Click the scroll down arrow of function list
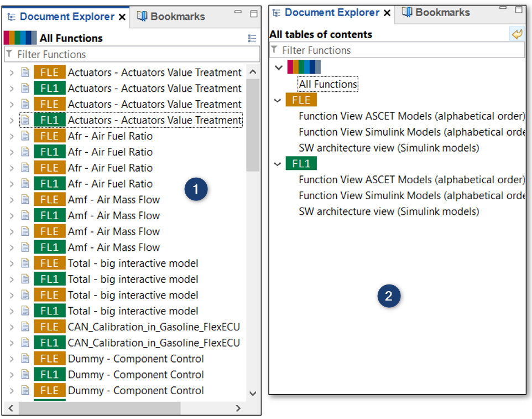This screenshot has width=532, height=419. click(253, 394)
